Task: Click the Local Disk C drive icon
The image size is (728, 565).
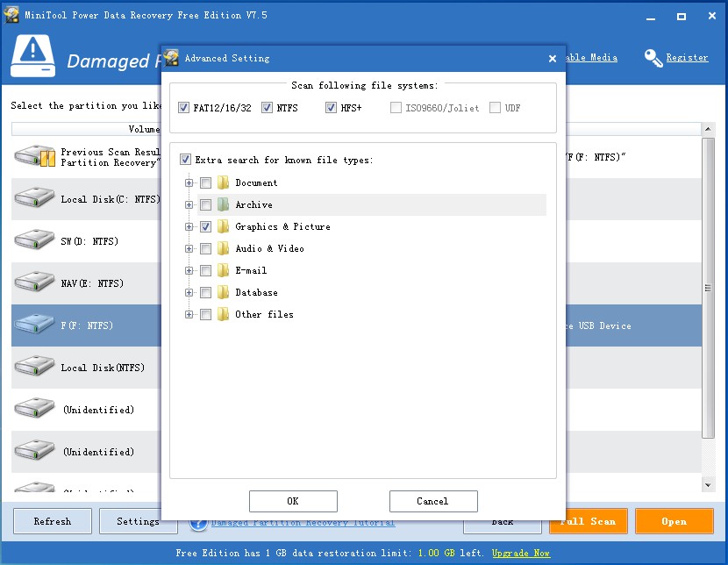Action: 34,200
